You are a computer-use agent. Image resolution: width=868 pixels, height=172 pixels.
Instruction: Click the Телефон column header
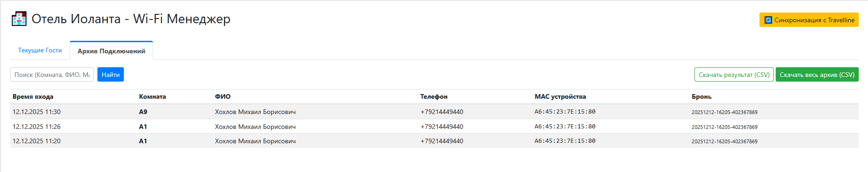pyautogui.click(x=434, y=96)
